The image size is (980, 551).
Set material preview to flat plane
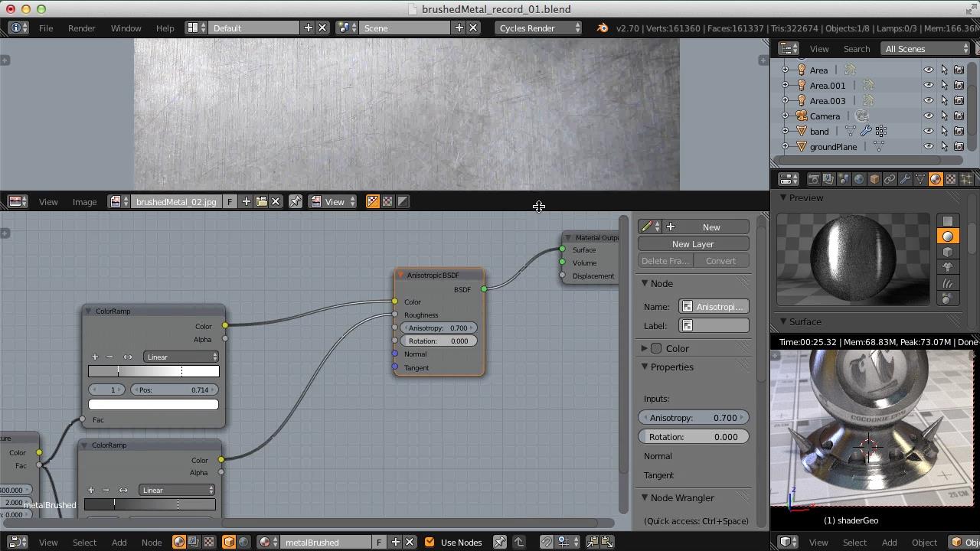948,221
